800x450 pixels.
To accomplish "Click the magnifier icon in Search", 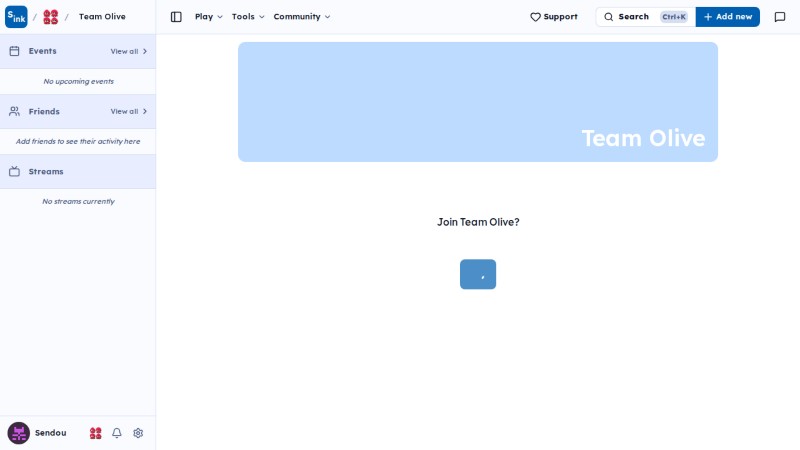I will tap(609, 17).
